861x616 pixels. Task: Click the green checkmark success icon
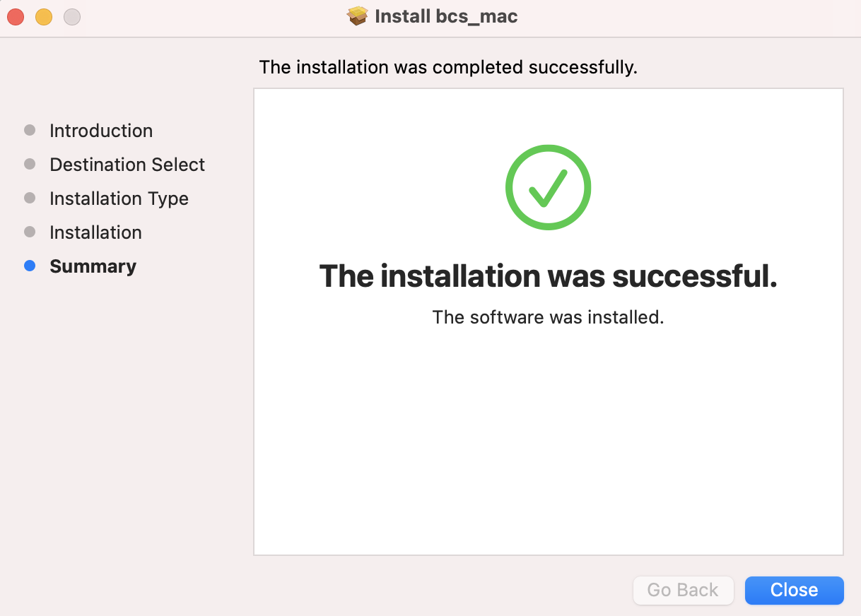tap(548, 186)
